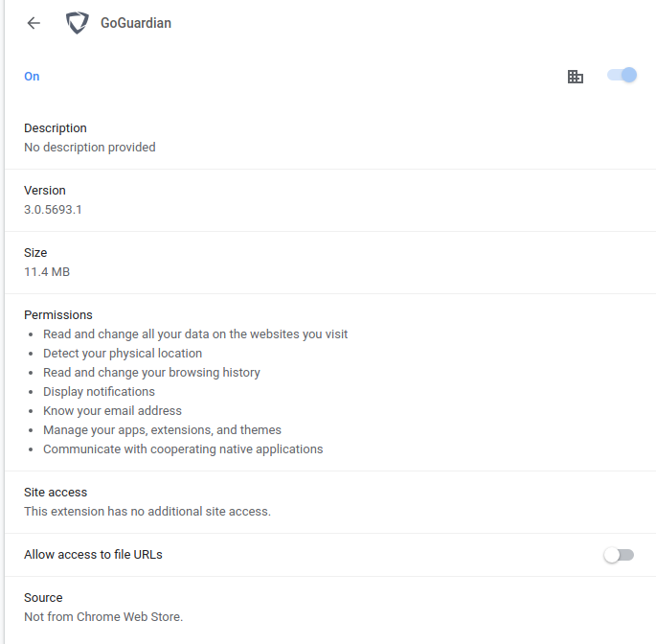Click the 11.4 MB size value
This screenshot has width=656, height=644.
point(47,272)
